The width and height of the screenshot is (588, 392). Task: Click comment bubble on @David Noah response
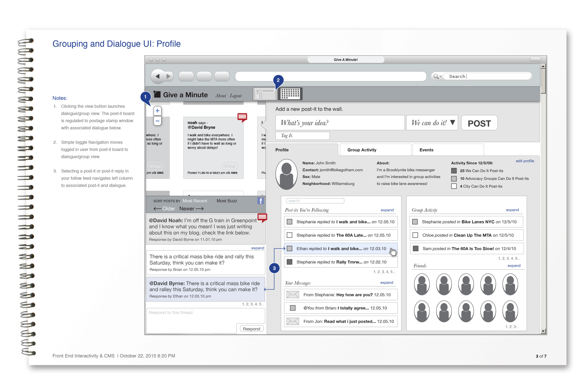coord(262,218)
